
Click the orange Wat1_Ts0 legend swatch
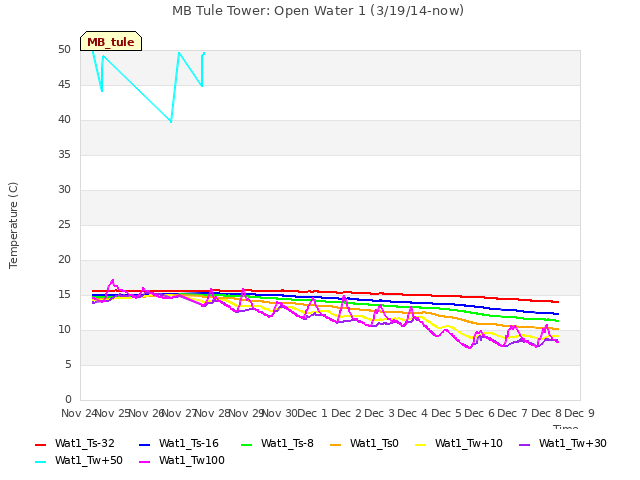(336, 445)
